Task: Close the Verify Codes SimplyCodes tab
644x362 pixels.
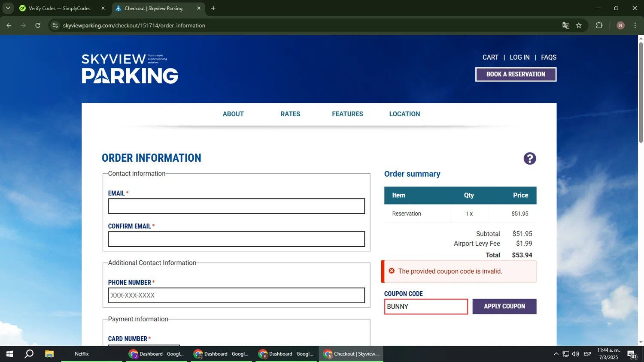Action: click(103, 8)
